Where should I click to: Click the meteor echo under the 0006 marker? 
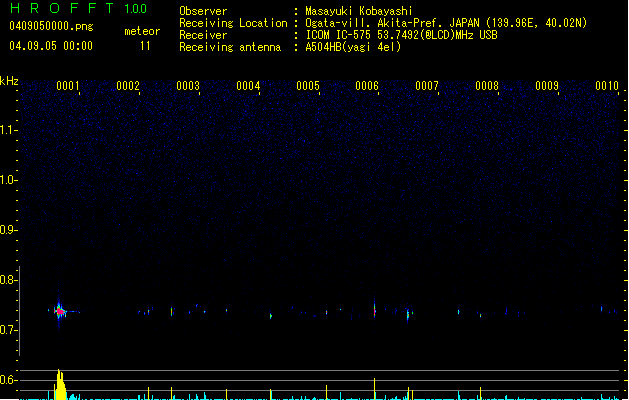click(375, 310)
